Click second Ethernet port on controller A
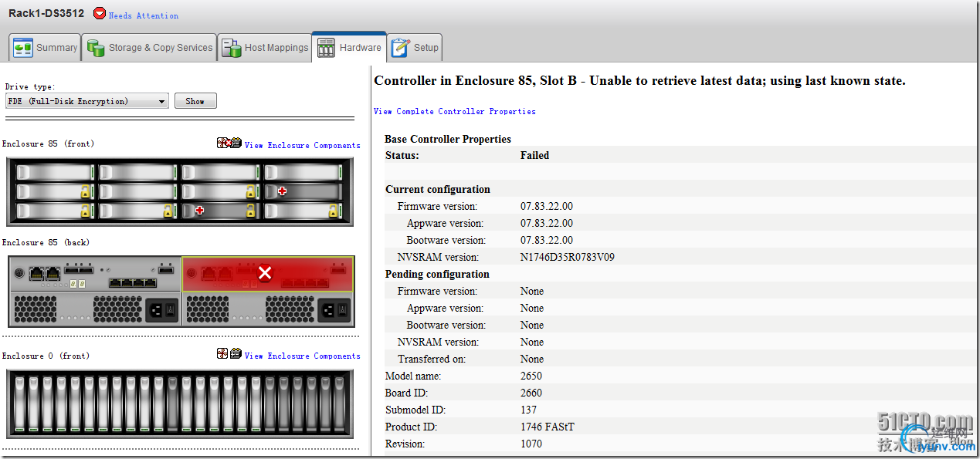This screenshot has width=980, height=459. tap(52, 274)
